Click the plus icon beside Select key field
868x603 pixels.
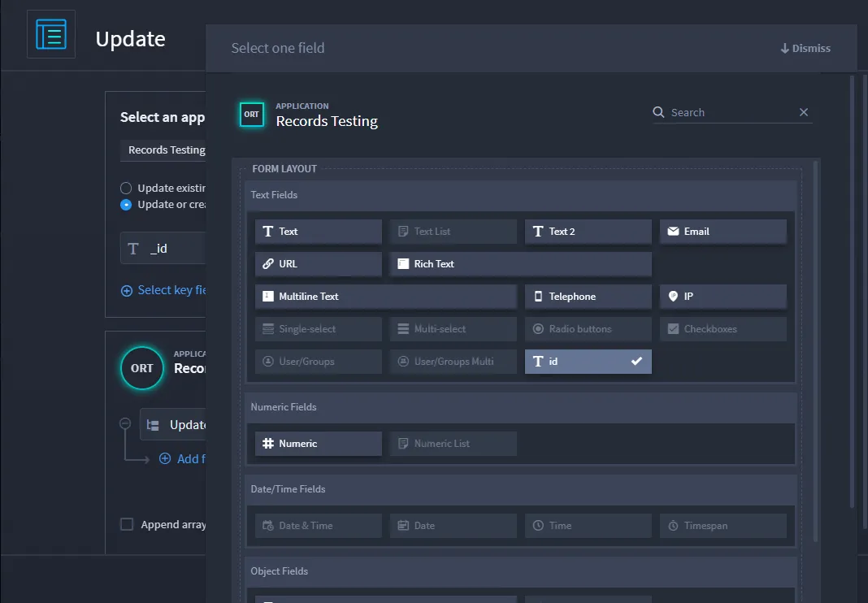(x=127, y=291)
